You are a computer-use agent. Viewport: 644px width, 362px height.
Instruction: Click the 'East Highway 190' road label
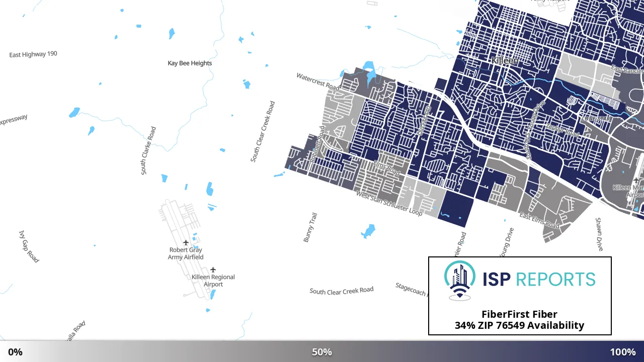pos(33,54)
